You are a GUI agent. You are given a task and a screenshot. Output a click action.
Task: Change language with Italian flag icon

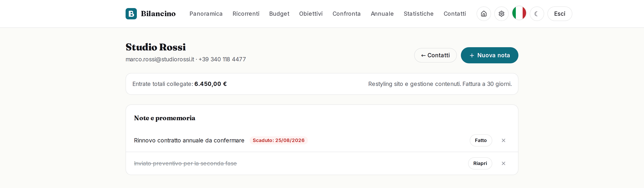point(519,13)
